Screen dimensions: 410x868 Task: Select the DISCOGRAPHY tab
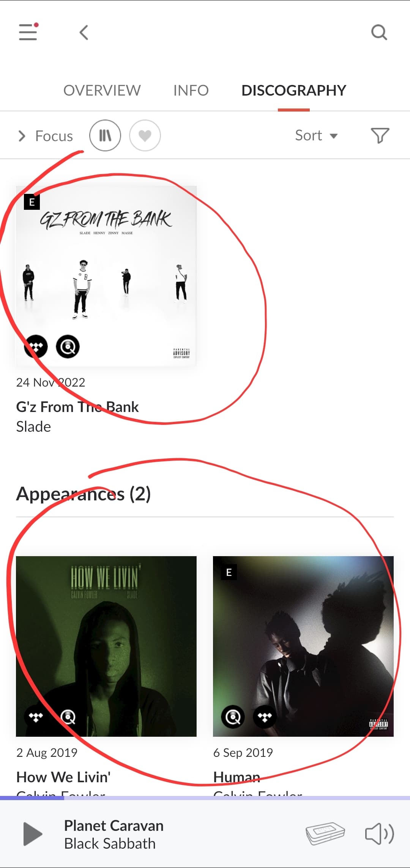pos(294,90)
